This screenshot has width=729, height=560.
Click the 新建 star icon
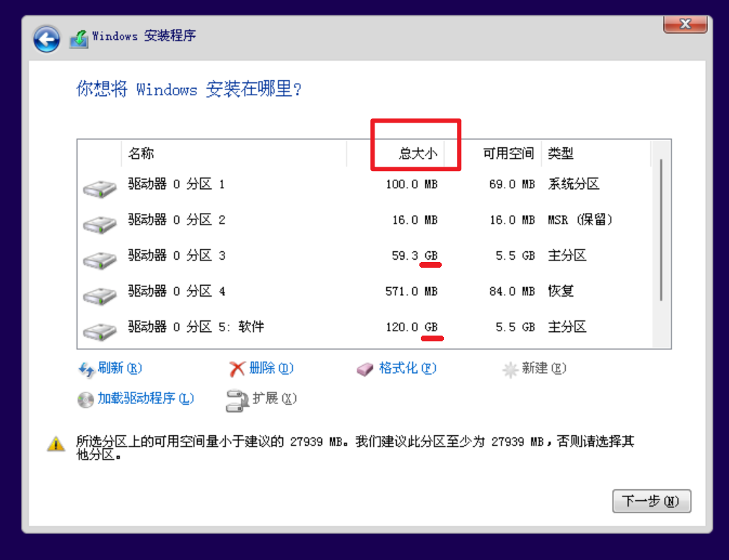tap(510, 370)
